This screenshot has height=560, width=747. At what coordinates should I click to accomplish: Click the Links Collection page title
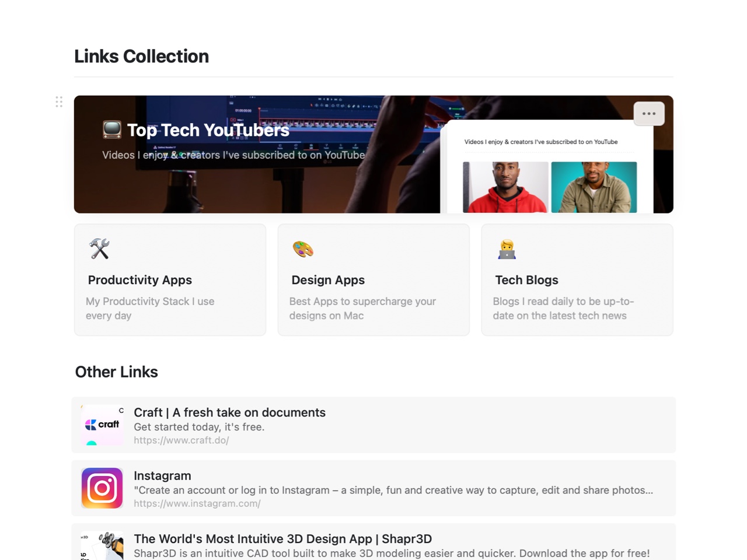[141, 56]
